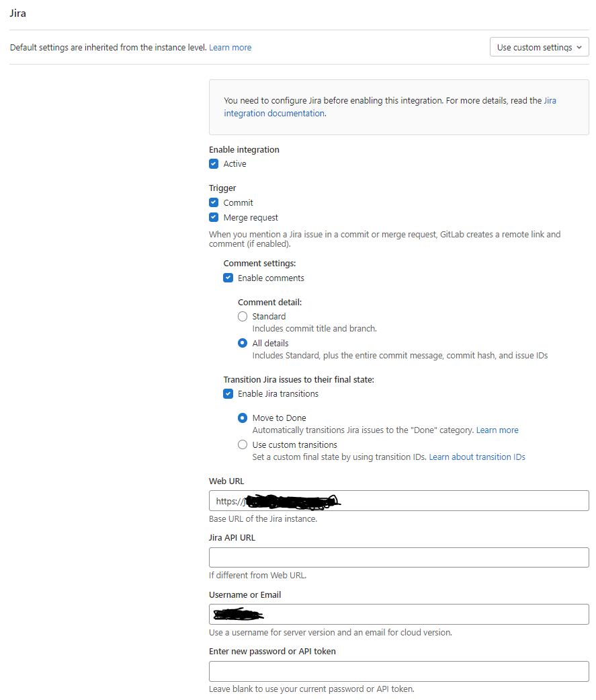Viewport: 596px width, 700px height.
Task: Select the Leave blank password hint text
Action: (311, 689)
